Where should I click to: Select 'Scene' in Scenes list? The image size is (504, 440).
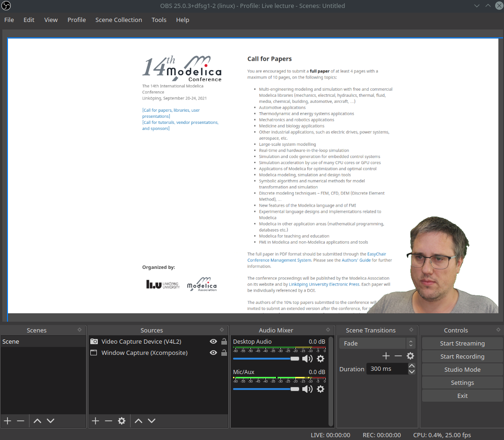tap(43, 341)
